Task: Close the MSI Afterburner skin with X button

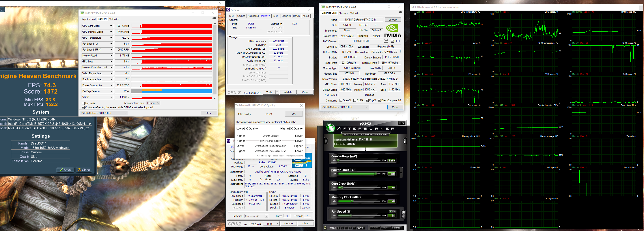Action: tap(403, 123)
